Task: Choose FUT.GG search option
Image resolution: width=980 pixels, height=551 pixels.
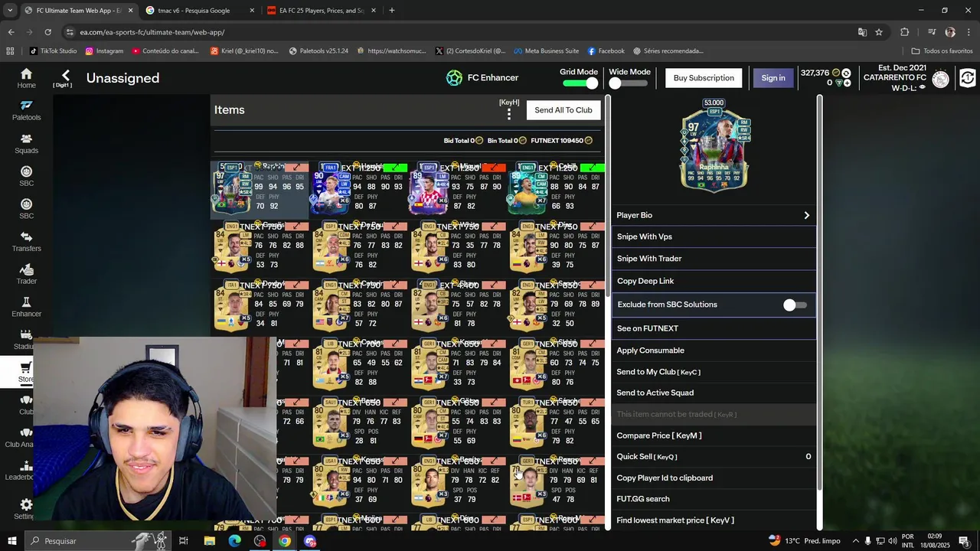Action: click(x=714, y=499)
